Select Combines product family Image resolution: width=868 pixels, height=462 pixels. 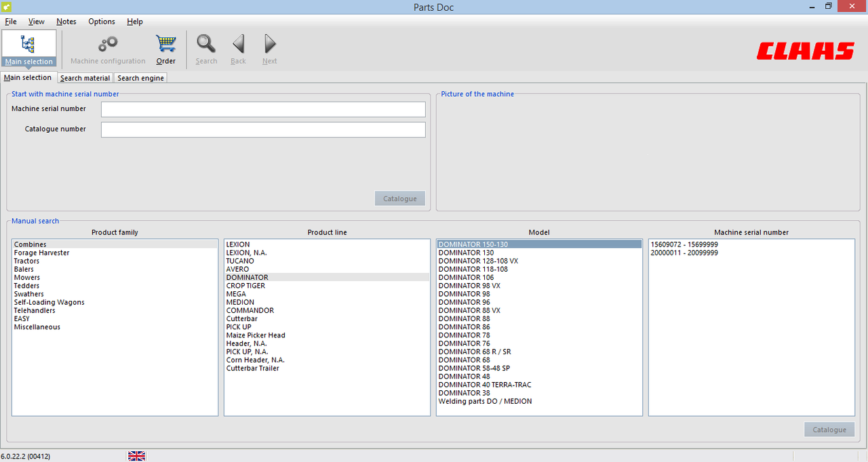coord(115,245)
